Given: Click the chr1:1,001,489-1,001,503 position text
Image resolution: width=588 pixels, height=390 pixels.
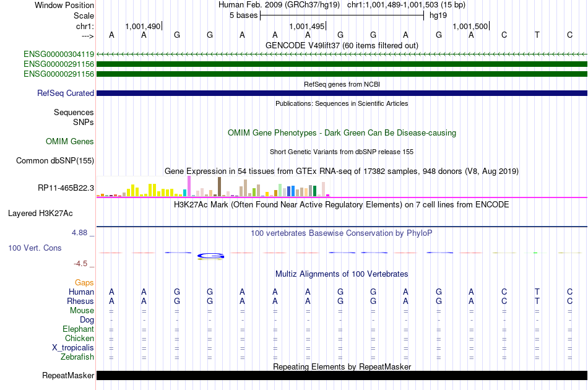Looking at the screenshot, I should pyautogui.click(x=406, y=5).
